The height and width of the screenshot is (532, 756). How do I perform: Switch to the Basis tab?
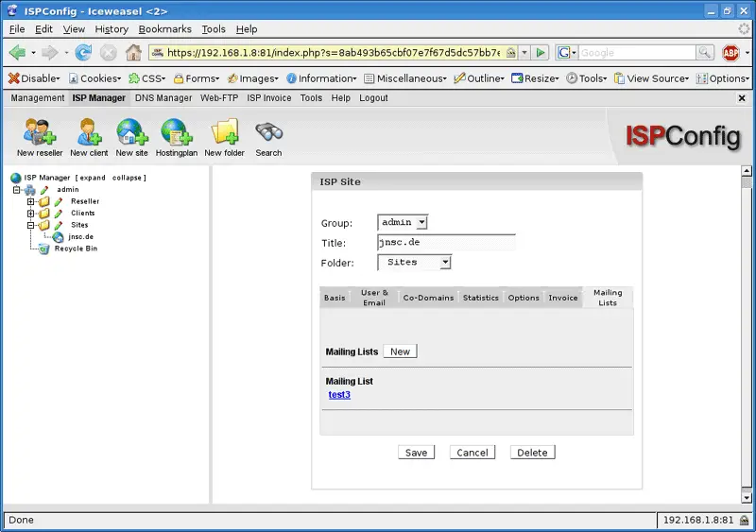(x=335, y=298)
